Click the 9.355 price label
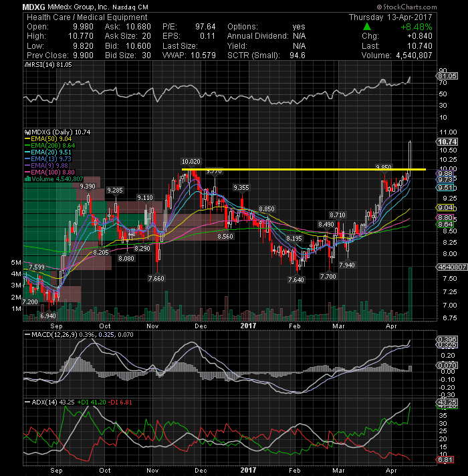Image resolution: width=468 pixels, height=476 pixels. (241, 188)
